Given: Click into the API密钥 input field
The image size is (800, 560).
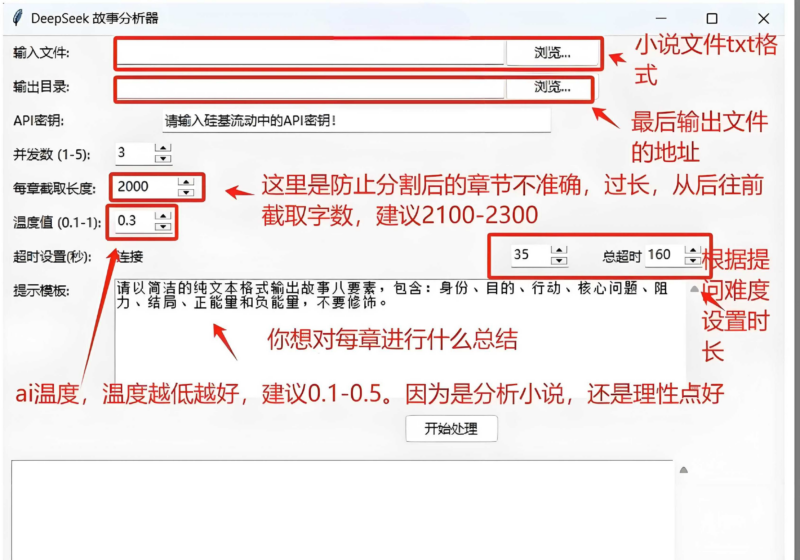Looking at the screenshot, I should point(356,121).
